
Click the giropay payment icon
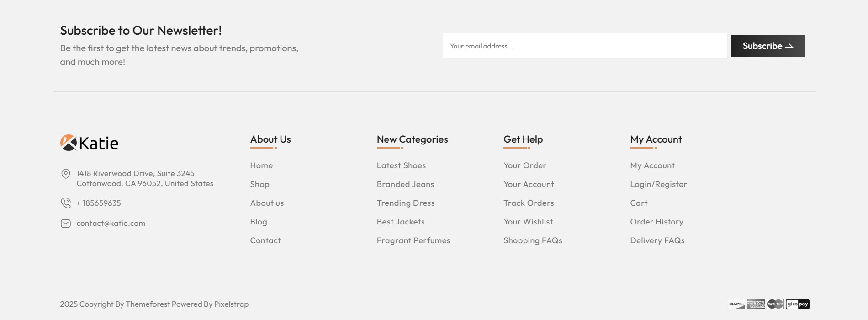798,304
